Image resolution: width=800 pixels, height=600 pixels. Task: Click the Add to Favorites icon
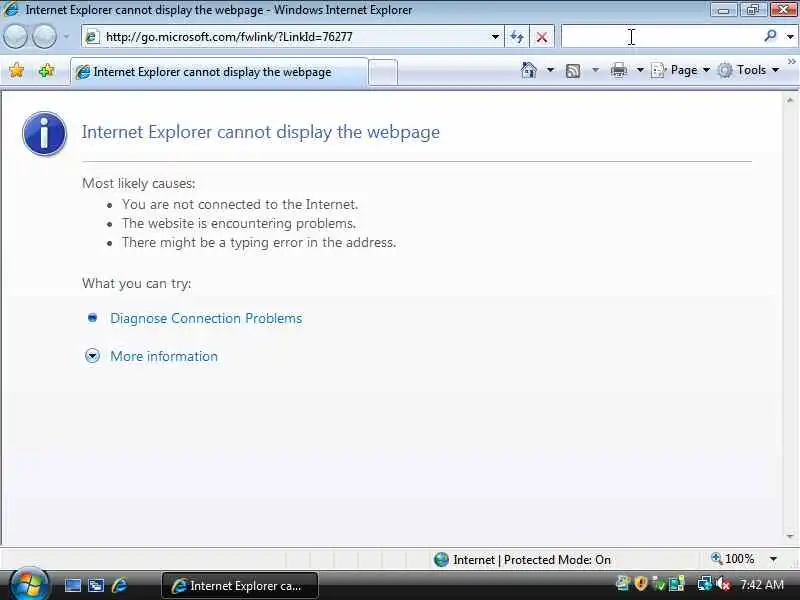pos(46,70)
